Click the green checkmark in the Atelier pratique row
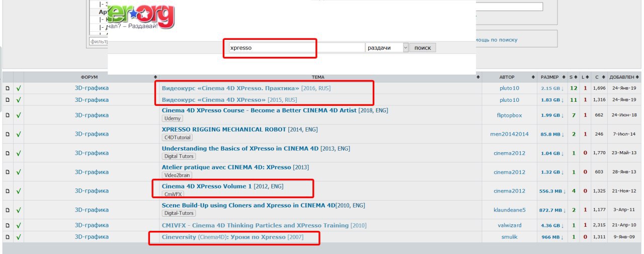This screenshot has width=644, height=254. (x=19, y=172)
